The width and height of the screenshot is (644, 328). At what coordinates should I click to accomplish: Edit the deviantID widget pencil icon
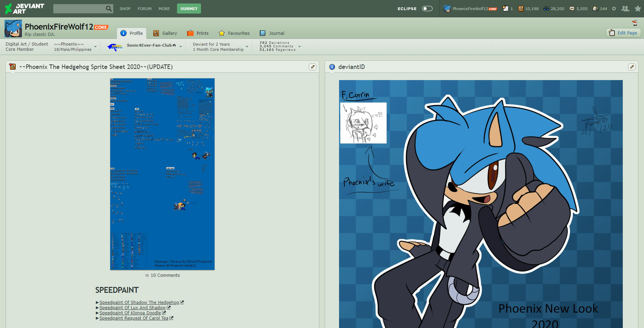pyautogui.click(x=632, y=67)
